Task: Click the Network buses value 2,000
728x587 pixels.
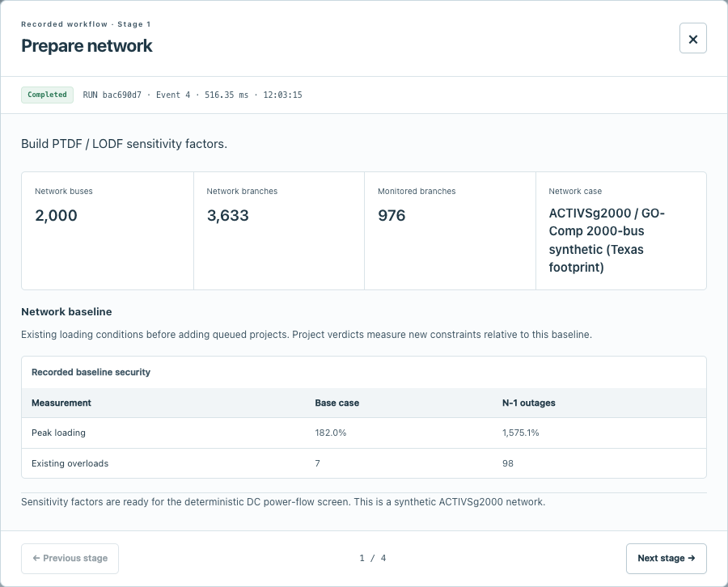Action: (x=56, y=215)
